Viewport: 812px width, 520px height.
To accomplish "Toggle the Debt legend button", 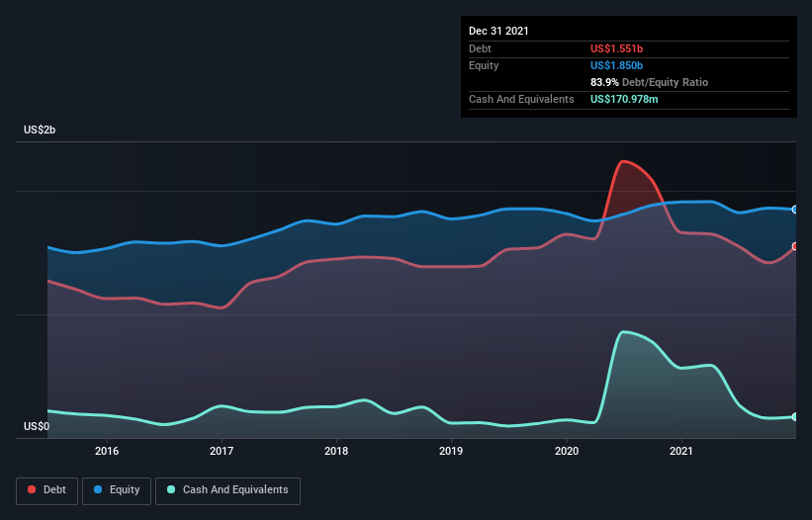I will pyautogui.click(x=47, y=490).
